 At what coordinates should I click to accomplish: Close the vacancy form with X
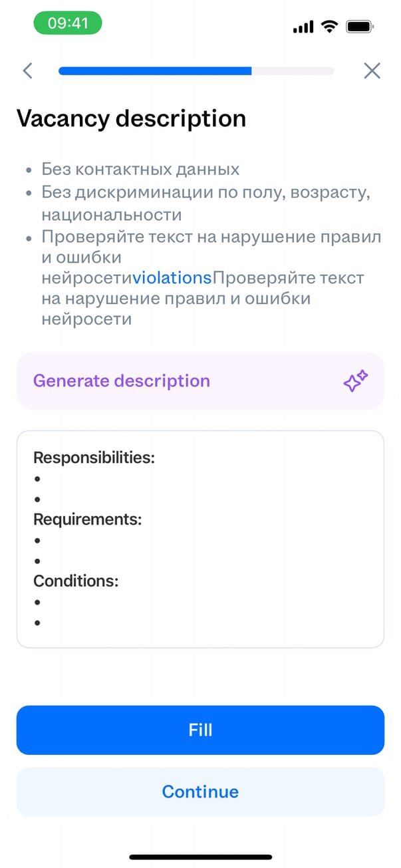[372, 71]
